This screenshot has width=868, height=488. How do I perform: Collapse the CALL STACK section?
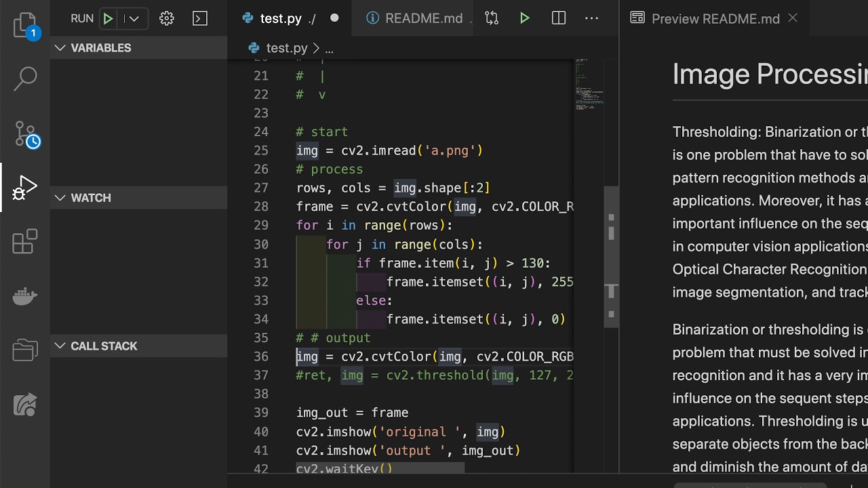click(x=60, y=346)
